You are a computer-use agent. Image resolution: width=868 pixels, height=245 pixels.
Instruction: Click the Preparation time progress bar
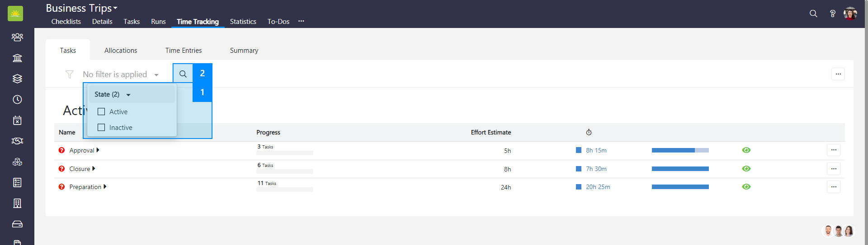coord(680,187)
